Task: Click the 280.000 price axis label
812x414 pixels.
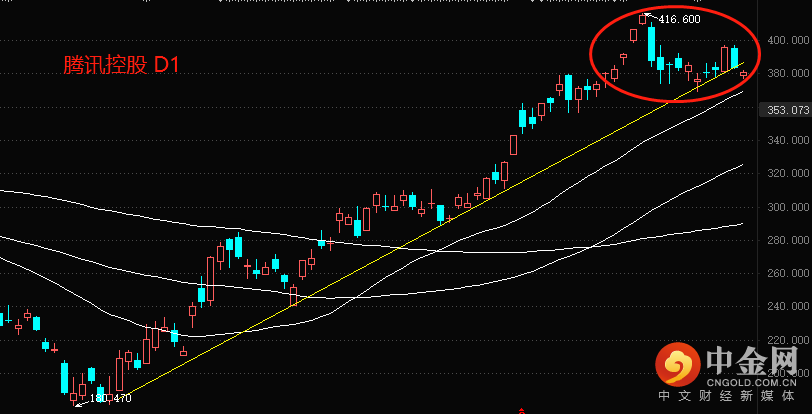Action: (x=788, y=241)
